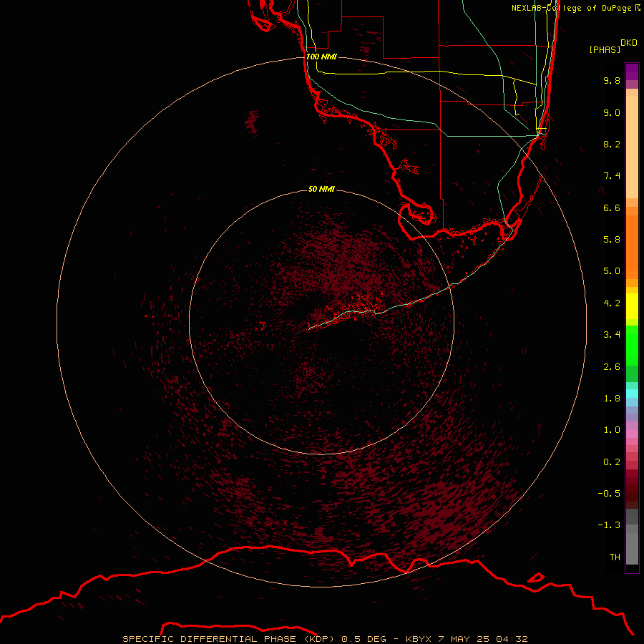Click the 100 NMI range ring label

[x=321, y=57]
